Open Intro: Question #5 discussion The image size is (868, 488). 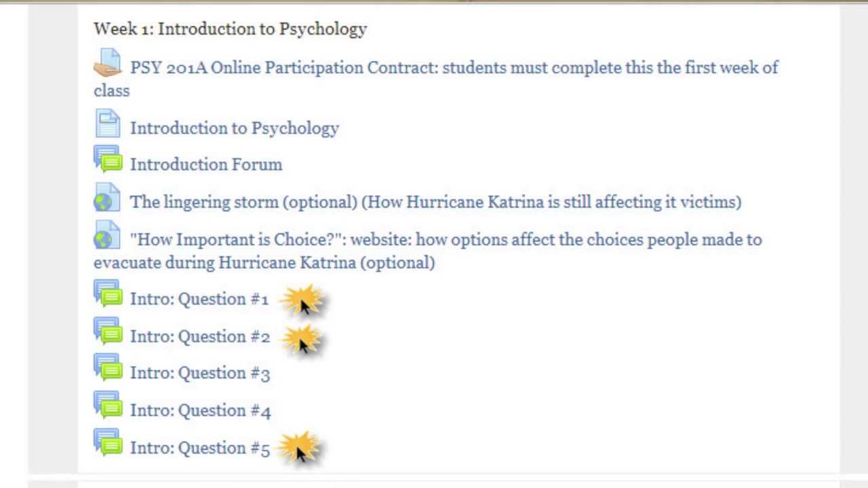click(x=199, y=449)
